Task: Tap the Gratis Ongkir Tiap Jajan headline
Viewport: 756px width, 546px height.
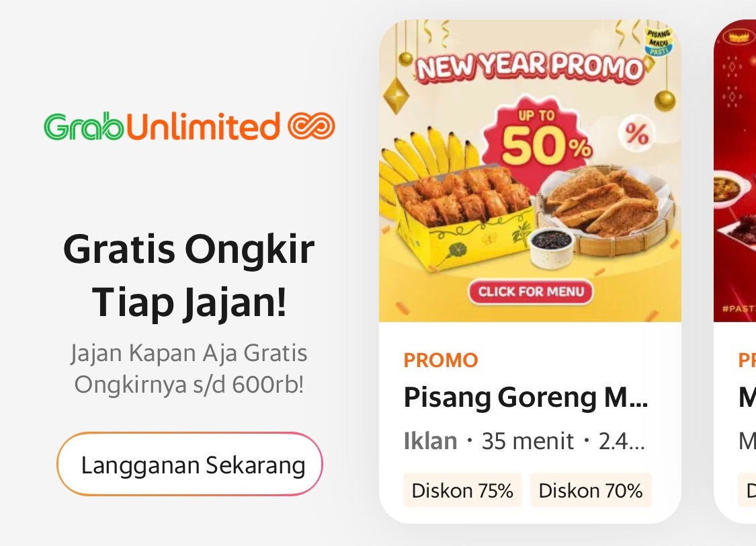Action: [x=189, y=276]
